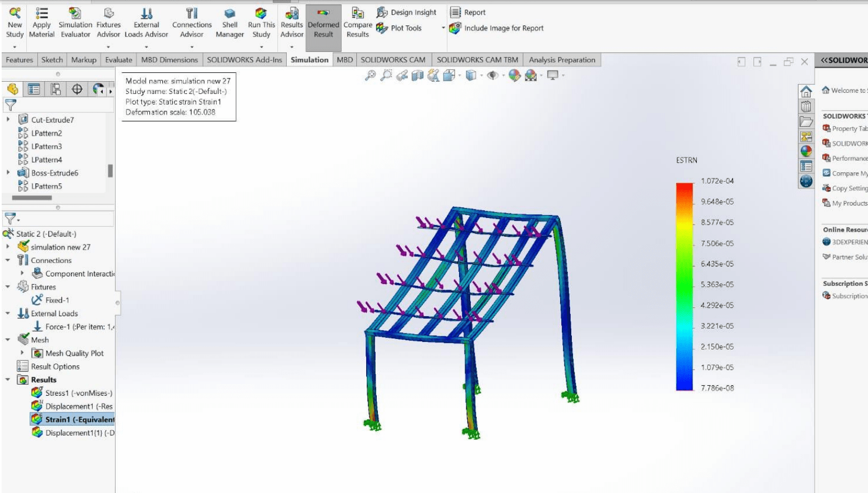Open the Shell Manager tool

230,23
